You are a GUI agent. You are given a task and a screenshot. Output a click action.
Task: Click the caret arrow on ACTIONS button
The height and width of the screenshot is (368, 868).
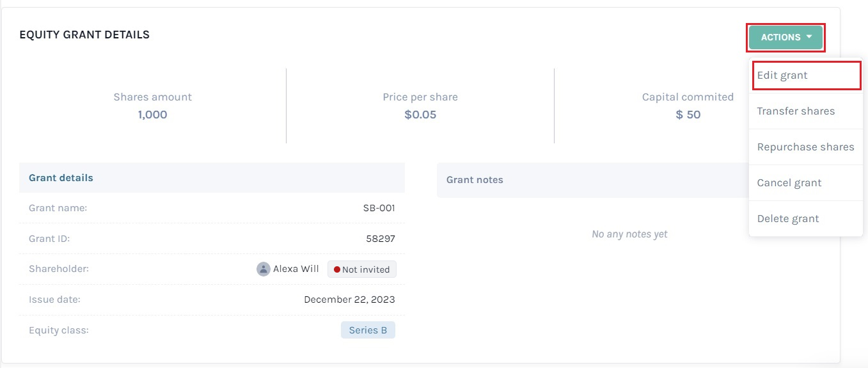(x=809, y=37)
